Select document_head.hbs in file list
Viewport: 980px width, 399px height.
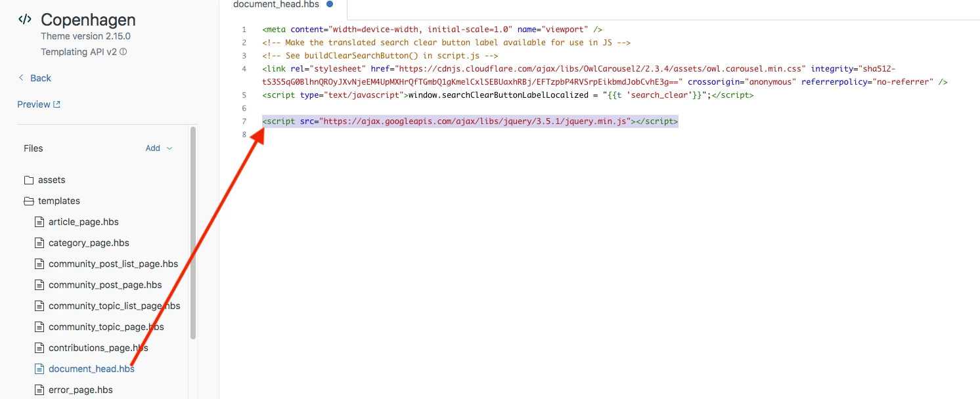91,369
